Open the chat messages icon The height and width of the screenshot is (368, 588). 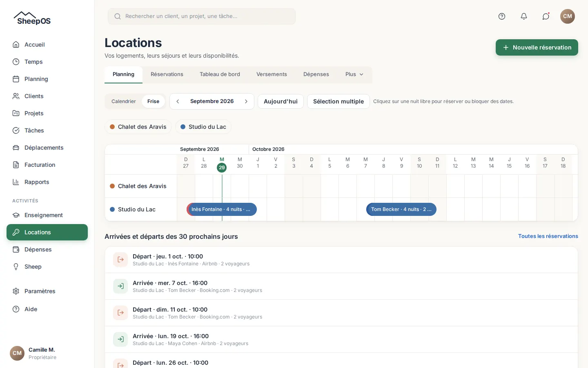coord(546,16)
